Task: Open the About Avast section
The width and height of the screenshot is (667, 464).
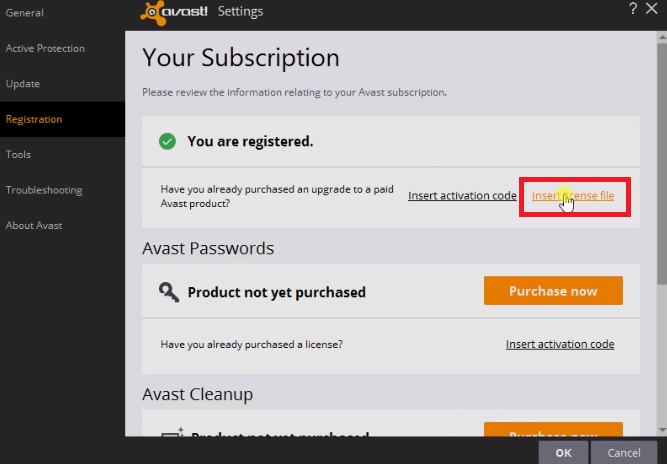Action: tap(34, 225)
